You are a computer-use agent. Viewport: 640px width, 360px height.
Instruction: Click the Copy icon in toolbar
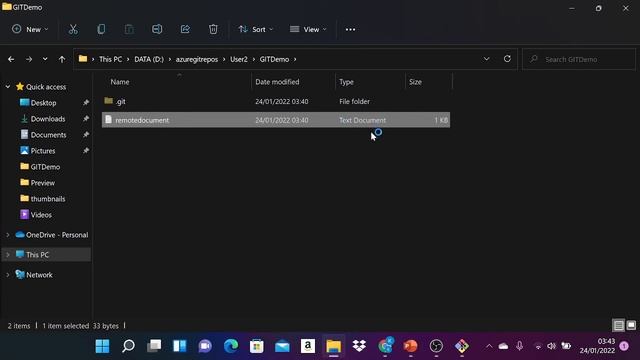[x=101, y=29]
